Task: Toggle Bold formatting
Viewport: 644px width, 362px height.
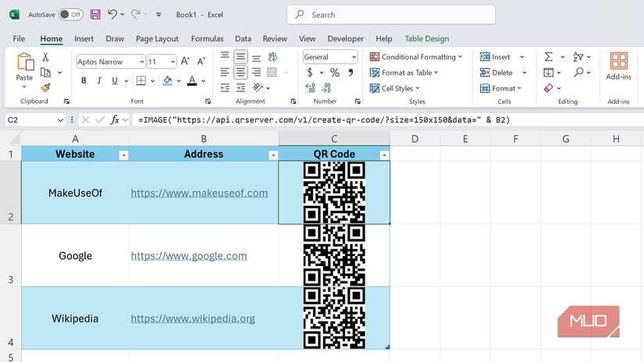Action: (84, 80)
